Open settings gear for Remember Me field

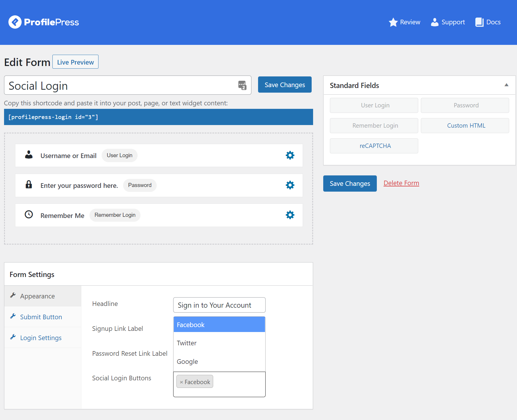click(x=290, y=215)
